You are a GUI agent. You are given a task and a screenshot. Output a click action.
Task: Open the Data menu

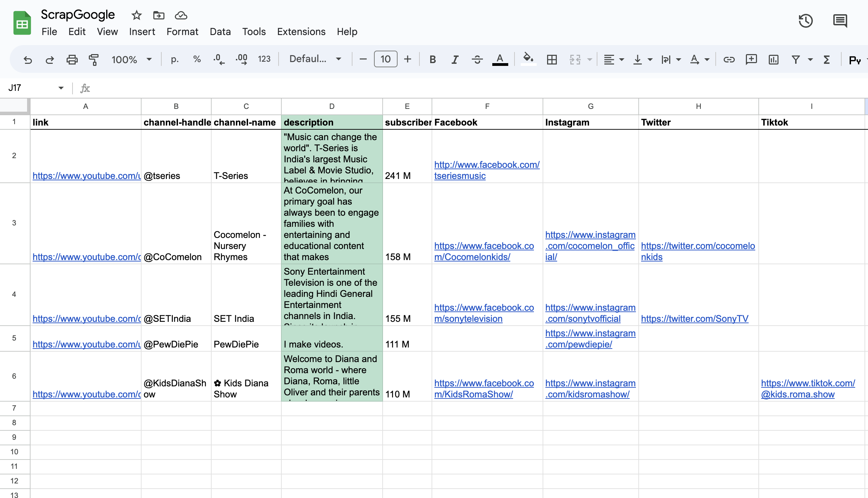point(220,32)
